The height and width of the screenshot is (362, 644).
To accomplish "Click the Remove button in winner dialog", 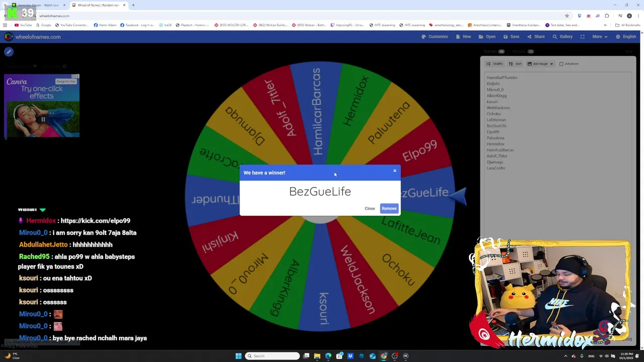I will [389, 209].
